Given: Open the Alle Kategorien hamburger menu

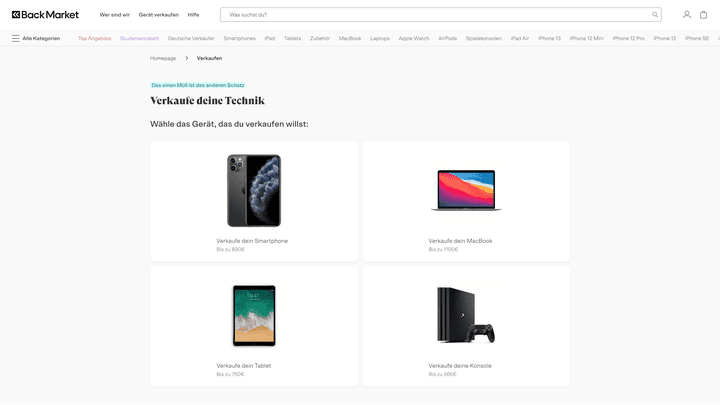Looking at the screenshot, I should [16, 38].
